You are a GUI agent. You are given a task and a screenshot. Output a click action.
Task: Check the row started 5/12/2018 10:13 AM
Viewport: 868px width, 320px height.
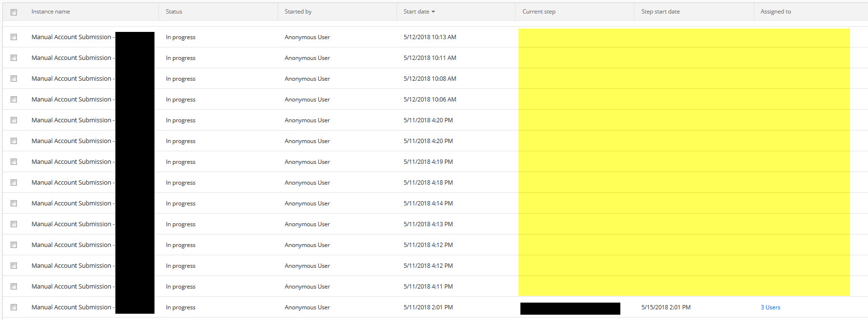click(14, 37)
